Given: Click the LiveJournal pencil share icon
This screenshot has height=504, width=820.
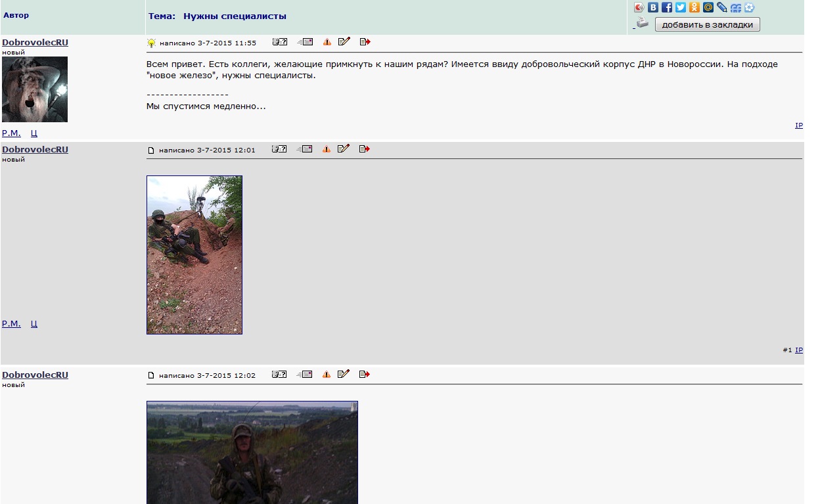Looking at the screenshot, I should [722, 8].
